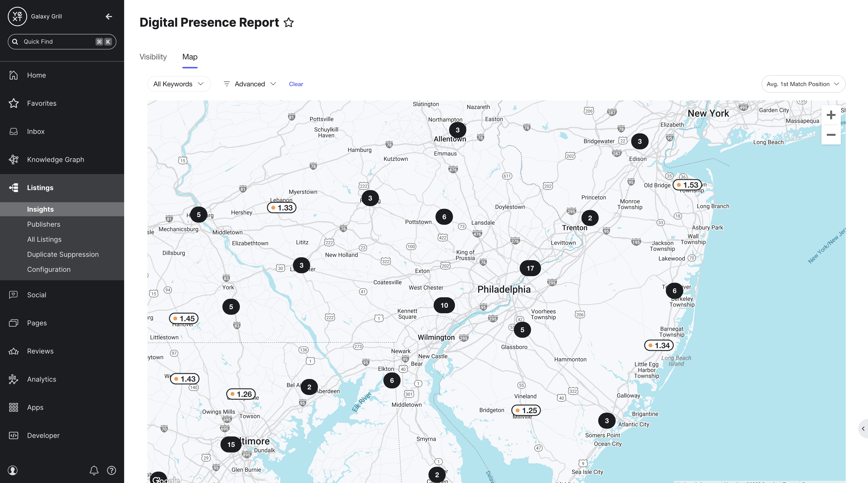
Task: Select the 1.45 marker near Hanover
Action: 184,319
